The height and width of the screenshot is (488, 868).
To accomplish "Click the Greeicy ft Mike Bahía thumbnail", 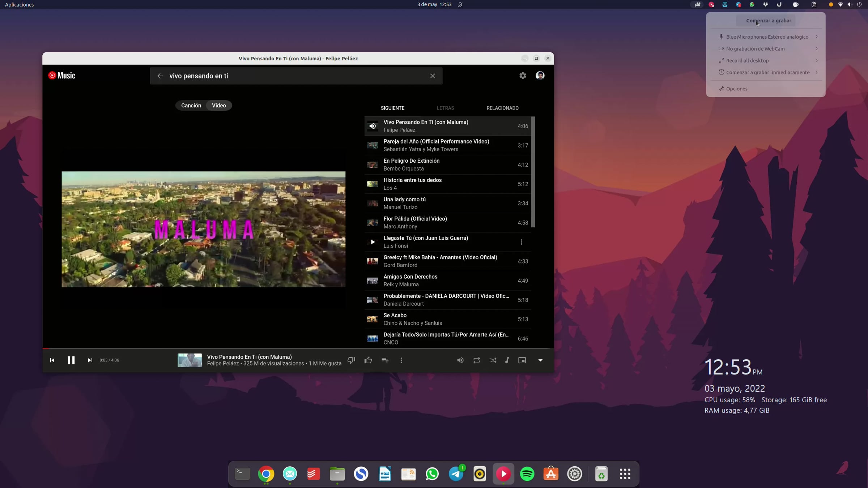I will point(373,261).
